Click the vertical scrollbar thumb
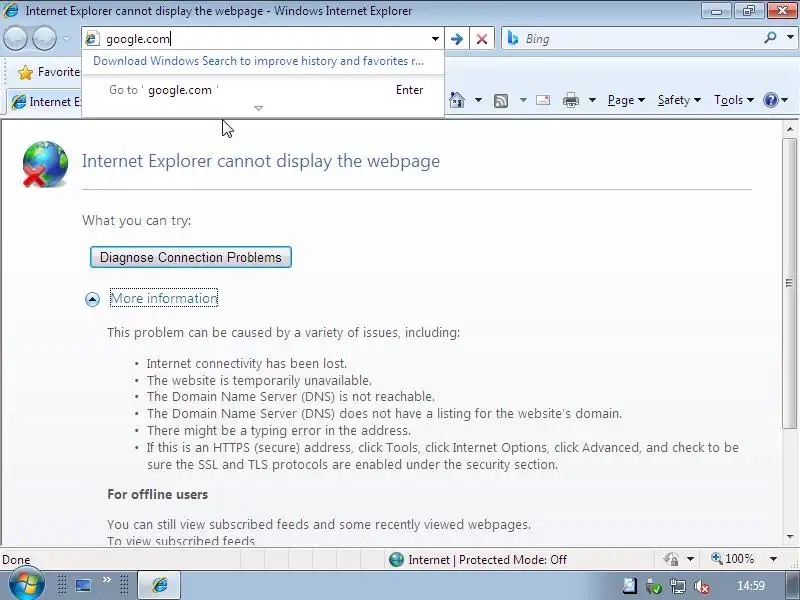800x600 pixels. (x=789, y=282)
